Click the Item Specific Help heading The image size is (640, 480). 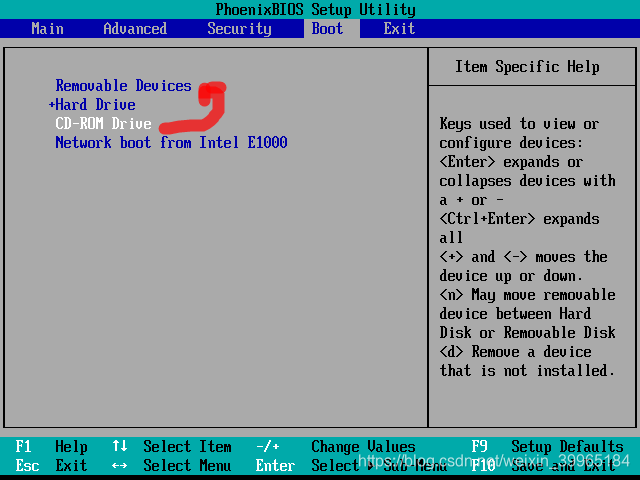(527, 67)
